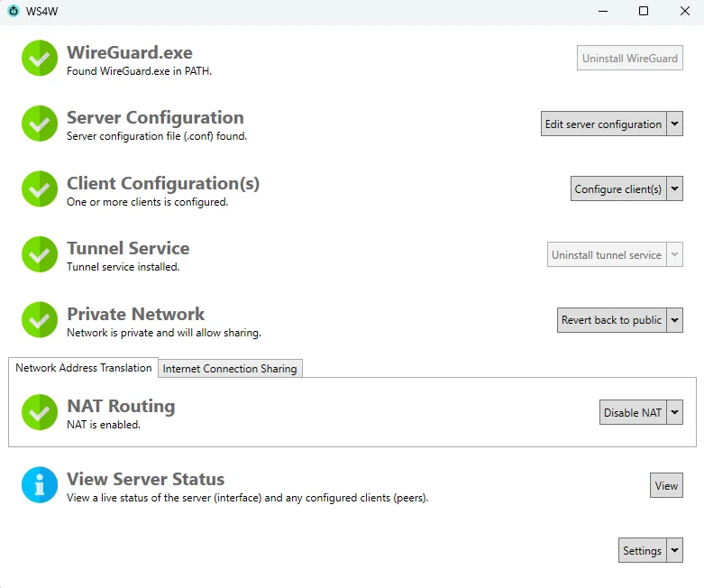
Task: Minimize the WS4W window
Action: coord(603,11)
